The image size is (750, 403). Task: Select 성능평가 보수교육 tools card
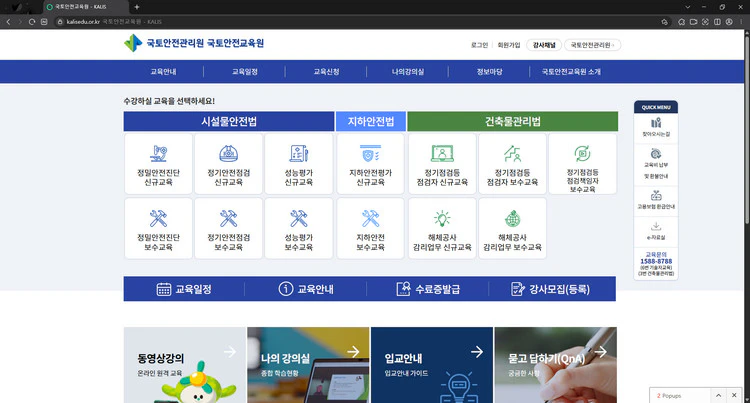298,229
